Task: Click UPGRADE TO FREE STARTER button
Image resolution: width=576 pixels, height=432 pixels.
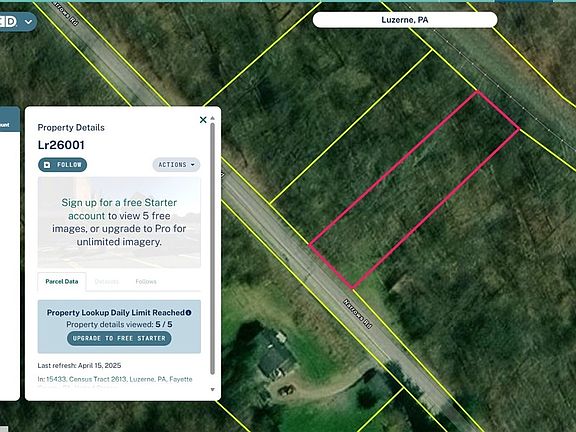Action: (x=119, y=338)
